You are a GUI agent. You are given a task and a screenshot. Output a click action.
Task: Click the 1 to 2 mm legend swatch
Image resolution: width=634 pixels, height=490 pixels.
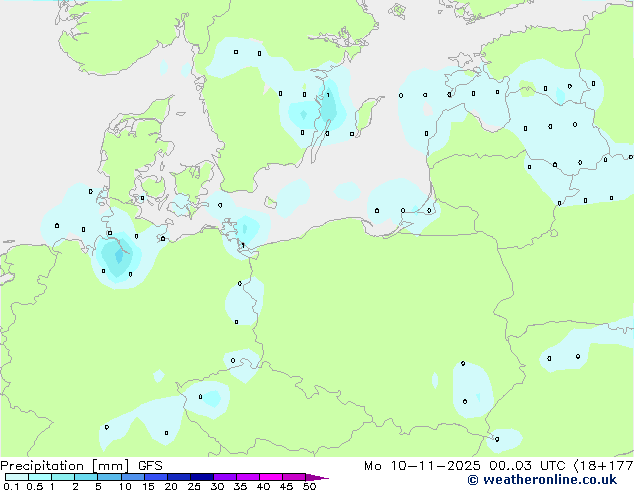(63, 477)
